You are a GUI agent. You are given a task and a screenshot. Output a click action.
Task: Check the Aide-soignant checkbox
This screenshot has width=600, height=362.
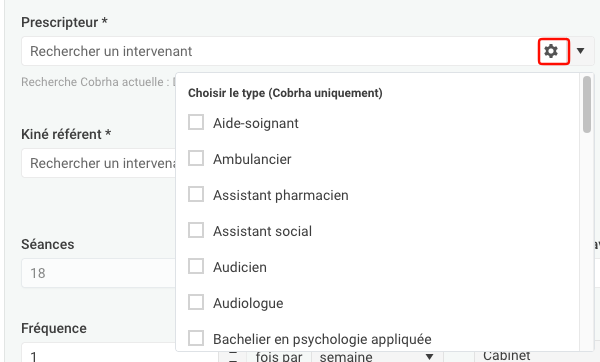(196, 122)
